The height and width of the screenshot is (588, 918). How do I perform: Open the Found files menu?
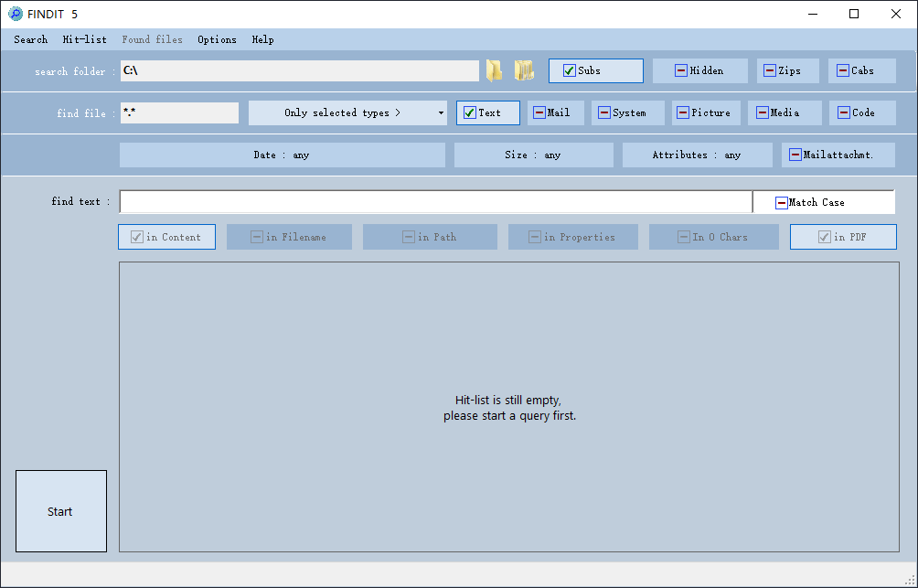coord(152,40)
